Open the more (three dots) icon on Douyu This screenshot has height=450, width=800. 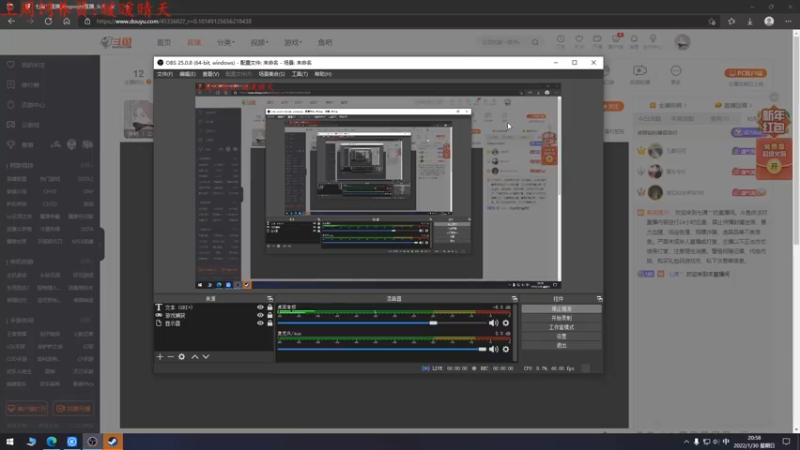(676, 71)
